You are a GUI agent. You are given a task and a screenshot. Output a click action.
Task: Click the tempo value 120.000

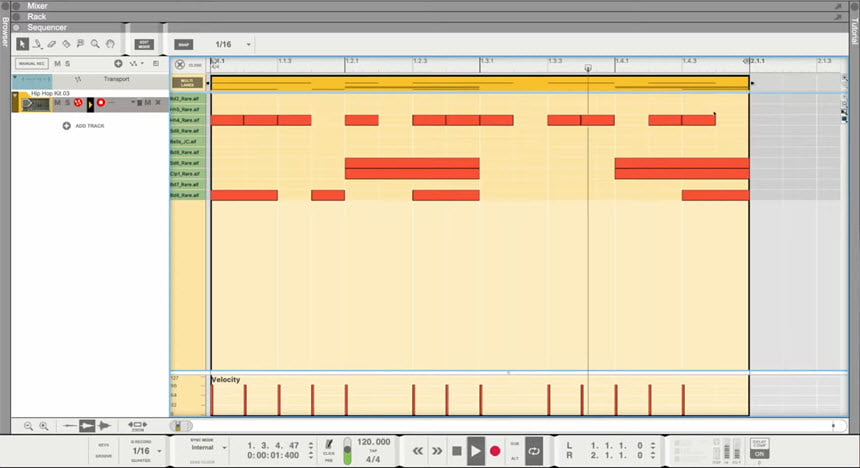point(374,442)
